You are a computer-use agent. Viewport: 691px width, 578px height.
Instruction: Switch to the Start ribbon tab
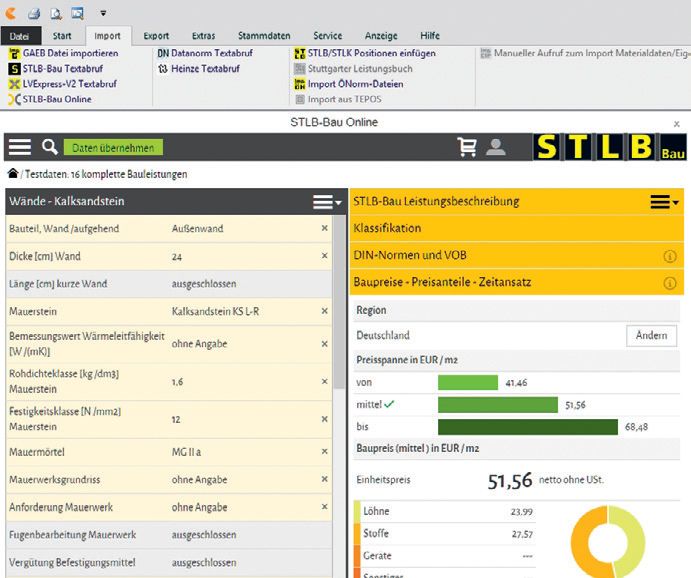click(x=62, y=36)
